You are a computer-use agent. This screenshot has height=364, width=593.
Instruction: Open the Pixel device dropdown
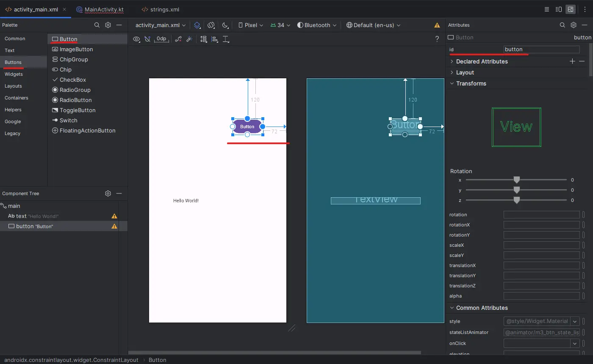click(x=251, y=25)
